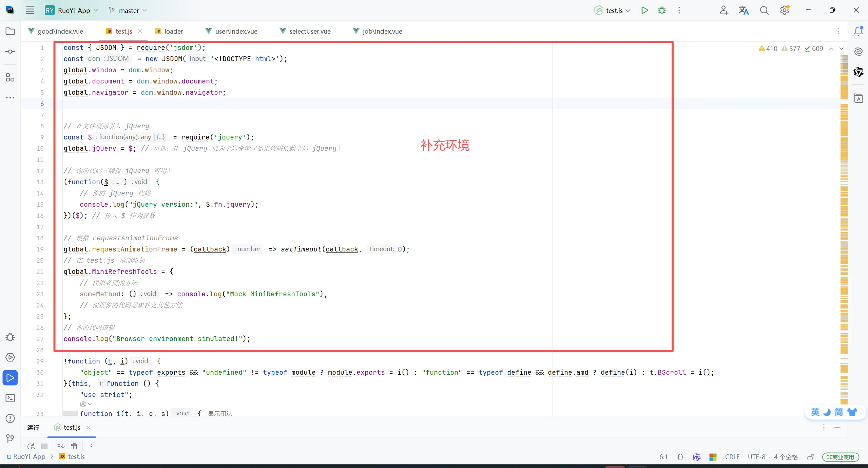The height and width of the screenshot is (468, 868).
Task: Open the Git branches tool window
Action: (10, 439)
